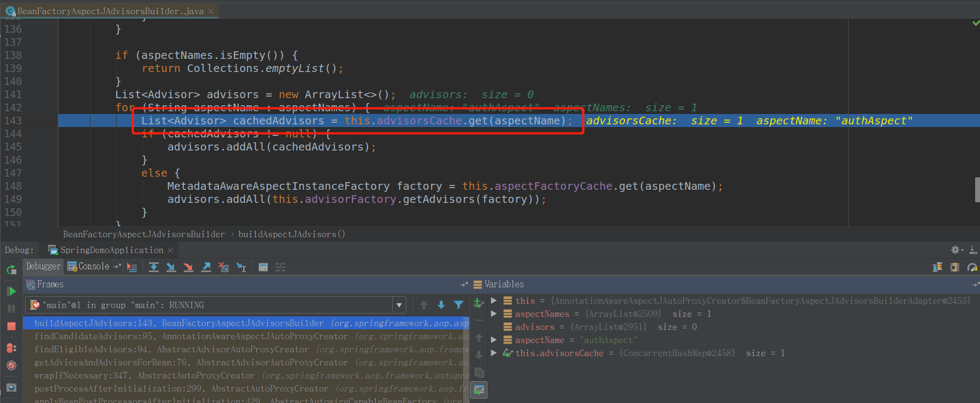Toggle the show watches in variables button
This screenshot has width=980, height=403.
[x=479, y=390]
